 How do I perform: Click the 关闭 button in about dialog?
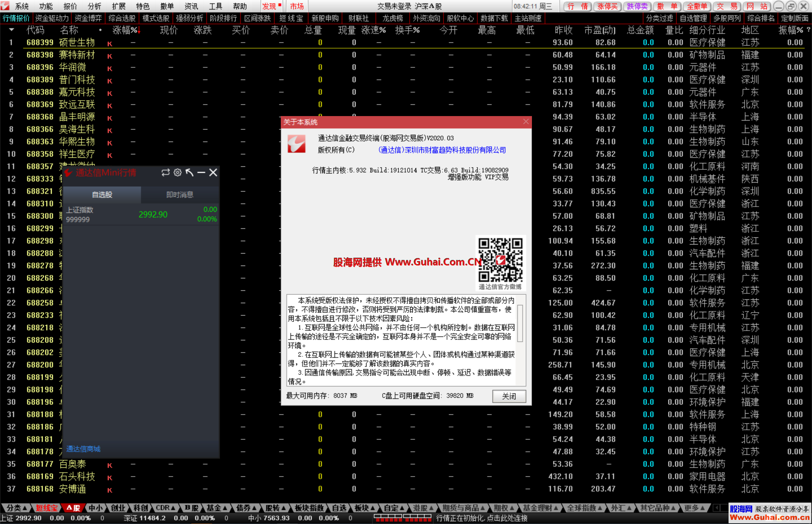coord(509,396)
